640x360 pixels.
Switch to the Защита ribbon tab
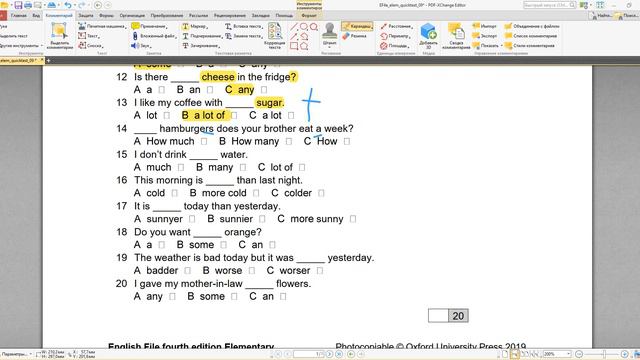86,16
